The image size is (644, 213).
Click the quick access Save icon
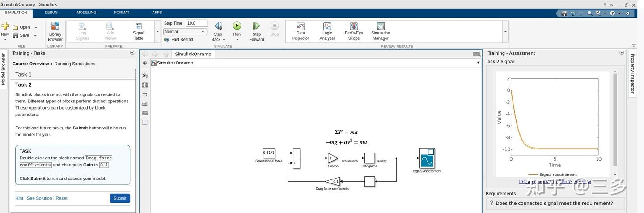tap(564, 13)
